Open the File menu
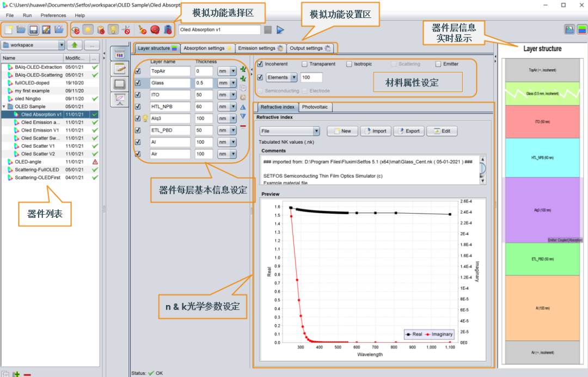The image size is (588, 377). tap(10, 15)
